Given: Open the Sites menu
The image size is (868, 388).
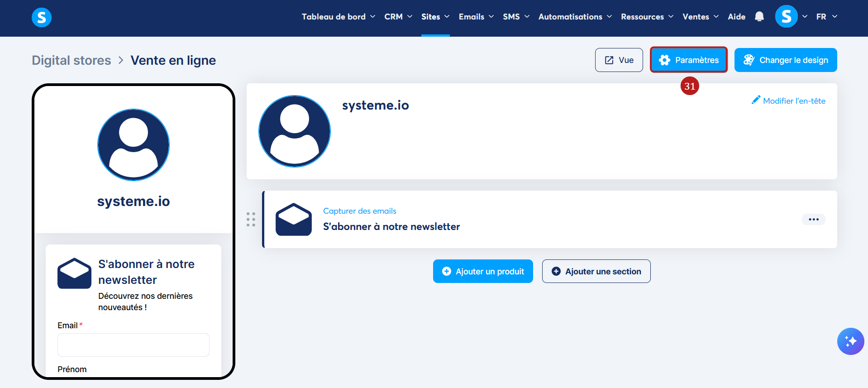Looking at the screenshot, I should (435, 17).
